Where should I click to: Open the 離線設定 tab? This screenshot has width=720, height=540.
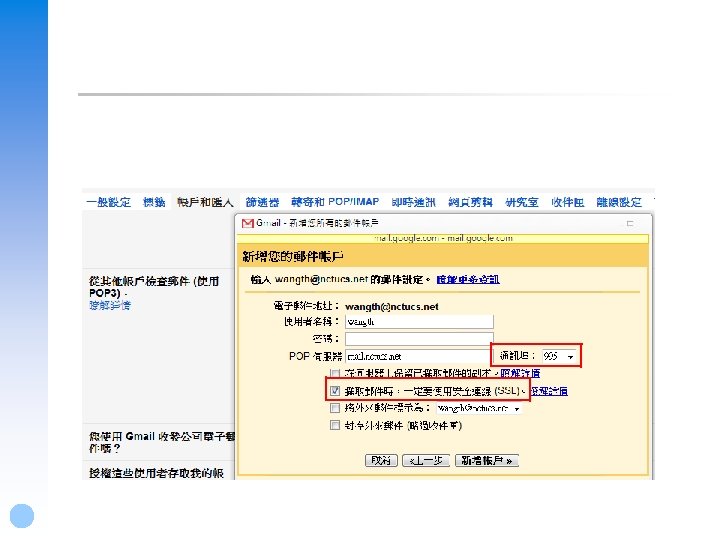click(x=619, y=202)
